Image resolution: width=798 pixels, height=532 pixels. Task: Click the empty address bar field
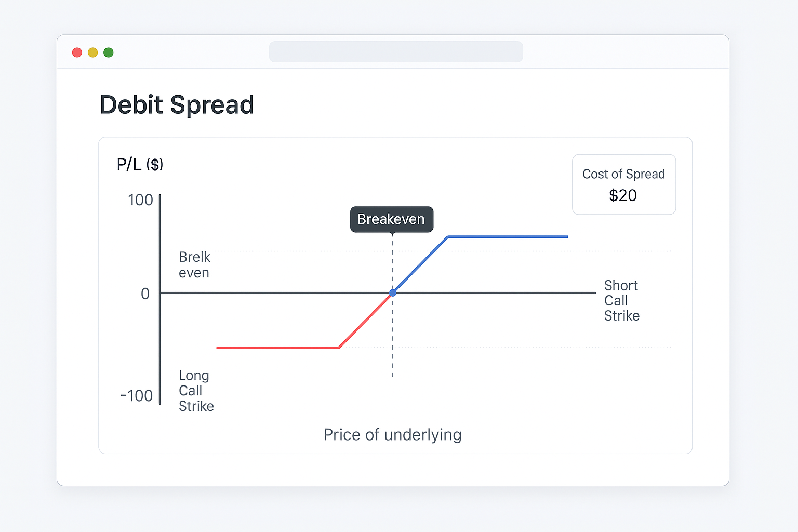(x=396, y=52)
